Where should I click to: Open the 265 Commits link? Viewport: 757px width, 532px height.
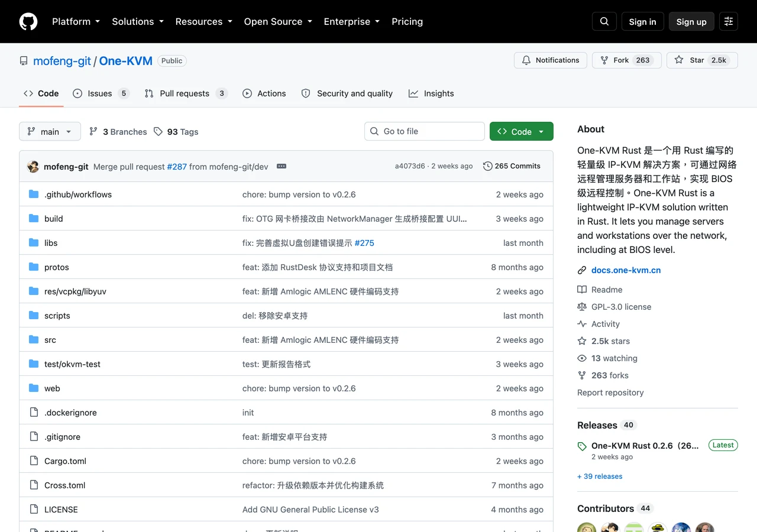pos(512,166)
